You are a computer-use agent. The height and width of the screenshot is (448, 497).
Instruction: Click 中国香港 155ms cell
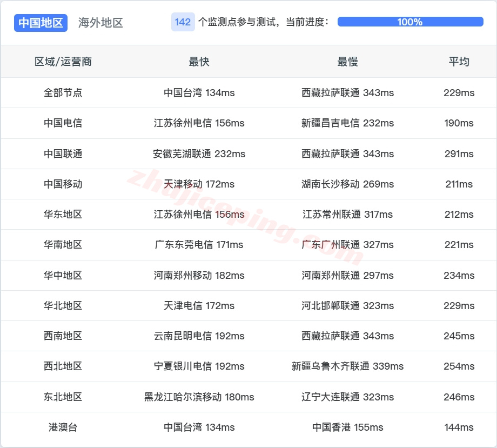pyautogui.click(x=348, y=427)
